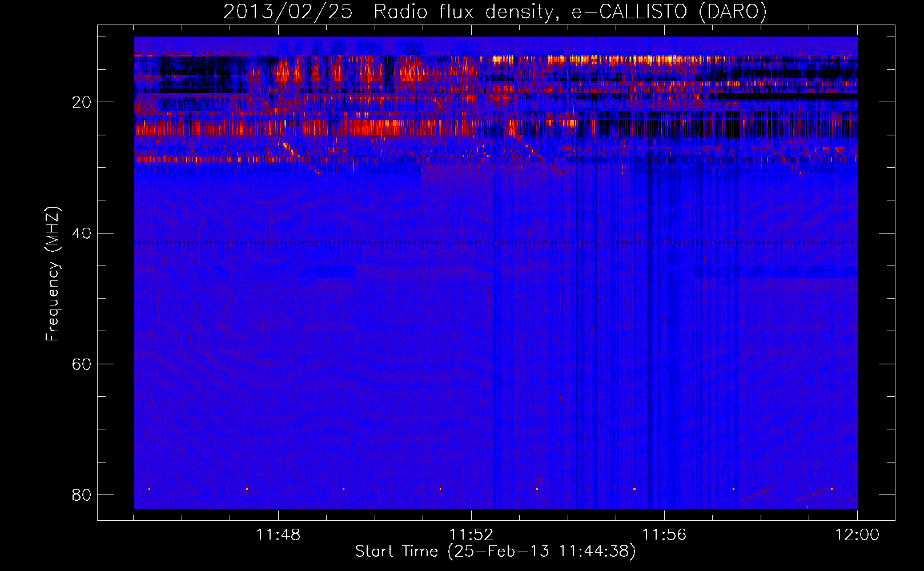Screen dimensions: 924x571
Task: Click the "80" frequency tick label
Action: 82,495
